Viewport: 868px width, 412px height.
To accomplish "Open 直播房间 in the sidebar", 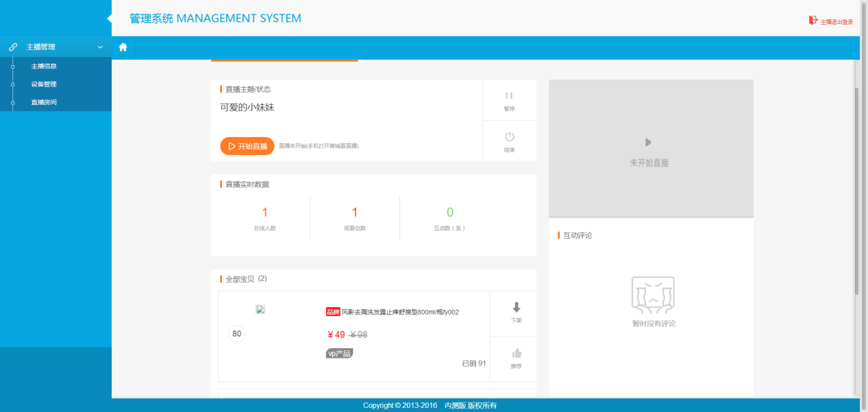I will (x=44, y=102).
